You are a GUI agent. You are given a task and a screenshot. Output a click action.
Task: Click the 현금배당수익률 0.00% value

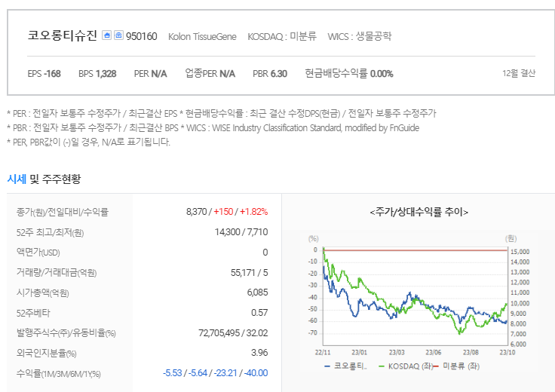349,74
